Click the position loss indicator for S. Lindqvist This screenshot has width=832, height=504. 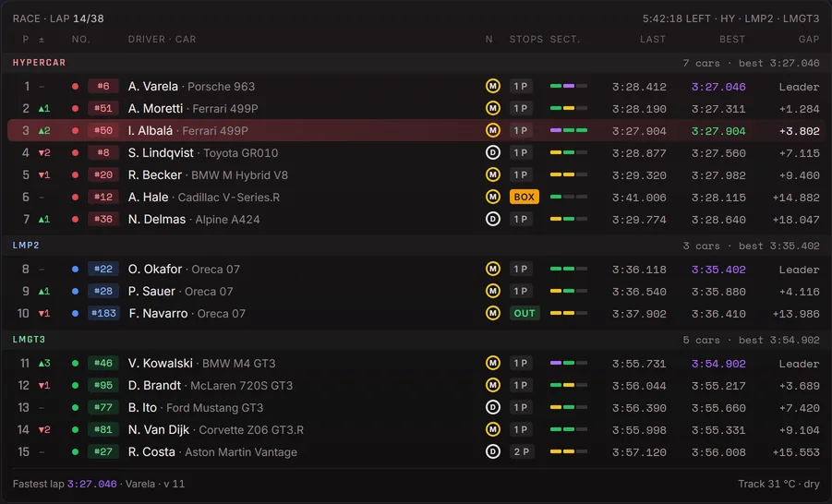[44, 153]
